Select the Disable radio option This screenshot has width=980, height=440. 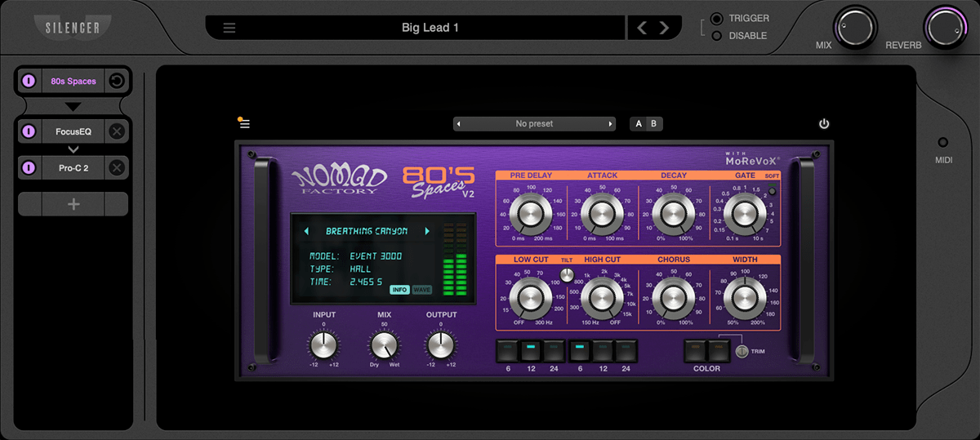[717, 36]
